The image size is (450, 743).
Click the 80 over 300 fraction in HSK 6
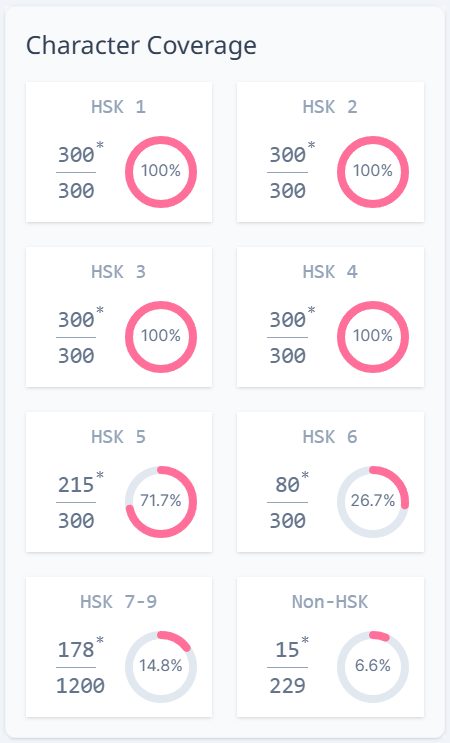point(288,502)
